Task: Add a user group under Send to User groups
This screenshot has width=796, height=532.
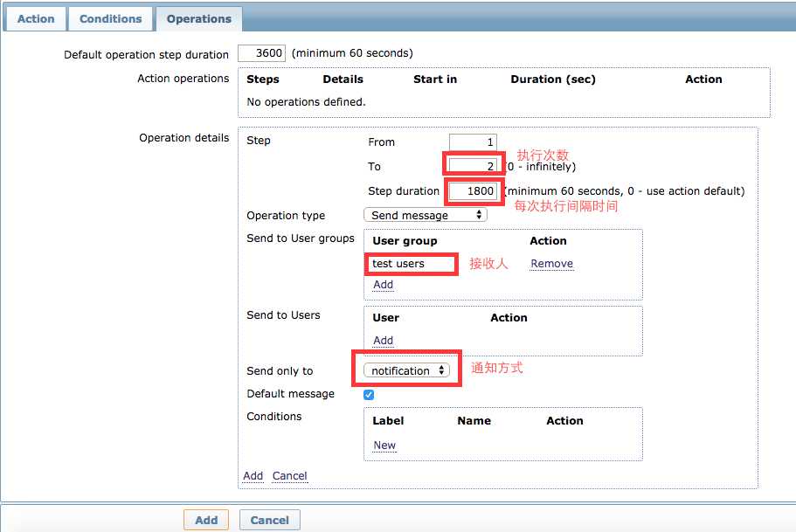Action: tap(384, 284)
